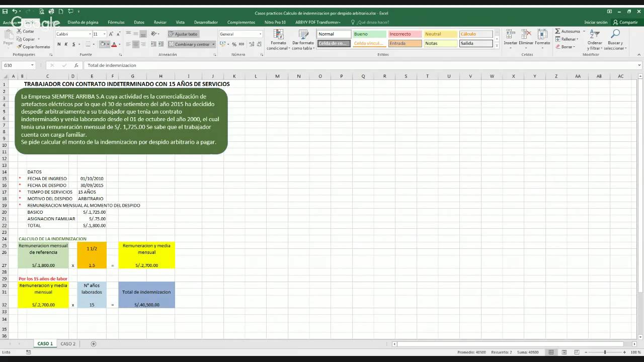Switch to the Vista ribbon tab
The image size is (644, 362).
(x=180, y=22)
